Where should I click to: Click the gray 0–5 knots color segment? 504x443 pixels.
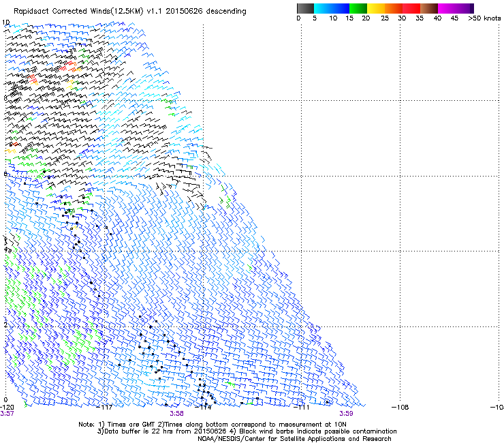[305, 8]
